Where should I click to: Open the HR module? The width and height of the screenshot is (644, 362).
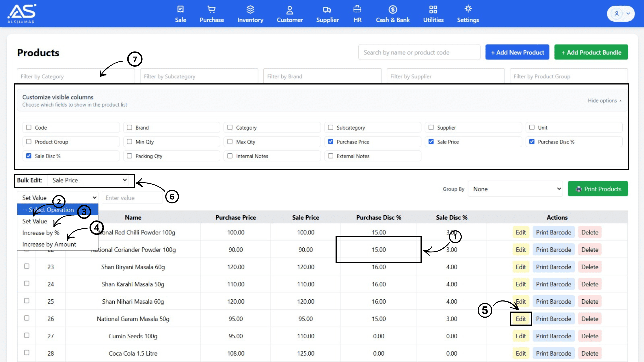coord(357,14)
